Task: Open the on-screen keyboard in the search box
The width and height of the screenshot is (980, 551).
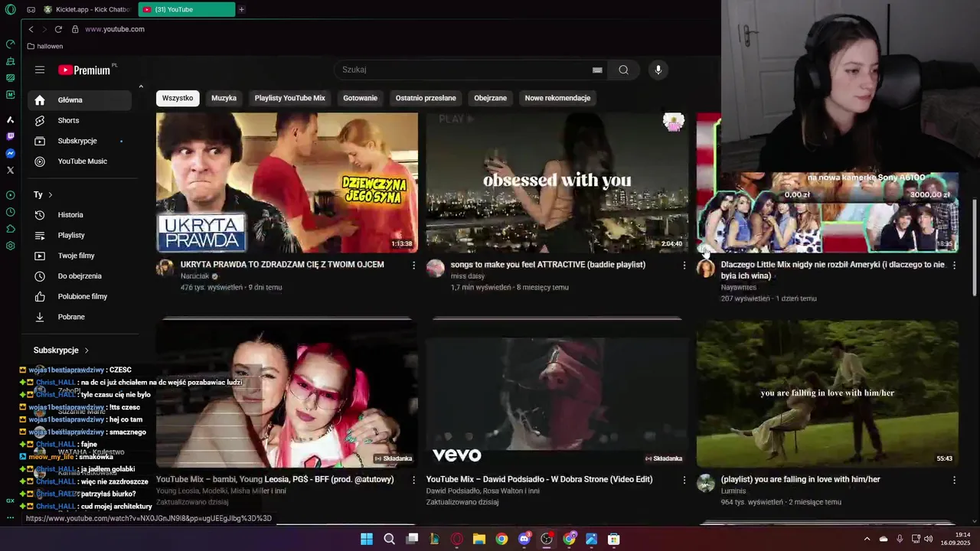Action: coord(597,70)
